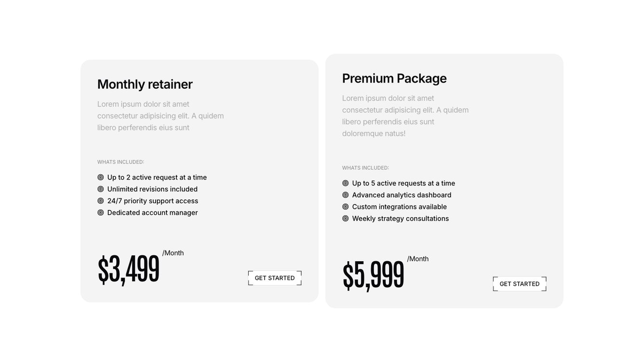Click the bullet icon next to "Weekly strategy consultations"
This screenshot has height=362, width=644.
(x=346, y=219)
